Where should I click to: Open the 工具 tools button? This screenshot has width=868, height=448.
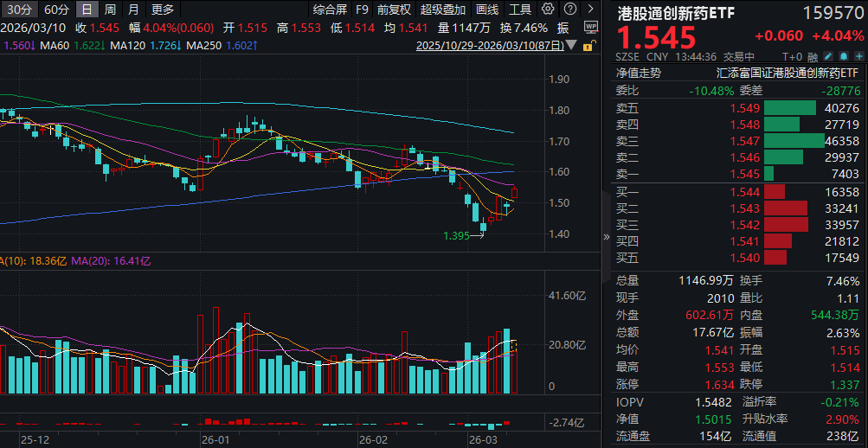(x=520, y=10)
